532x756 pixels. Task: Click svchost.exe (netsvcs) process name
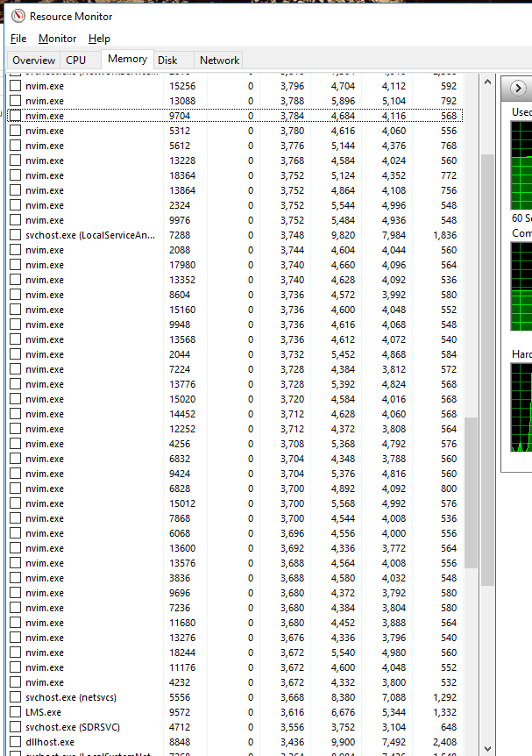(71, 697)
